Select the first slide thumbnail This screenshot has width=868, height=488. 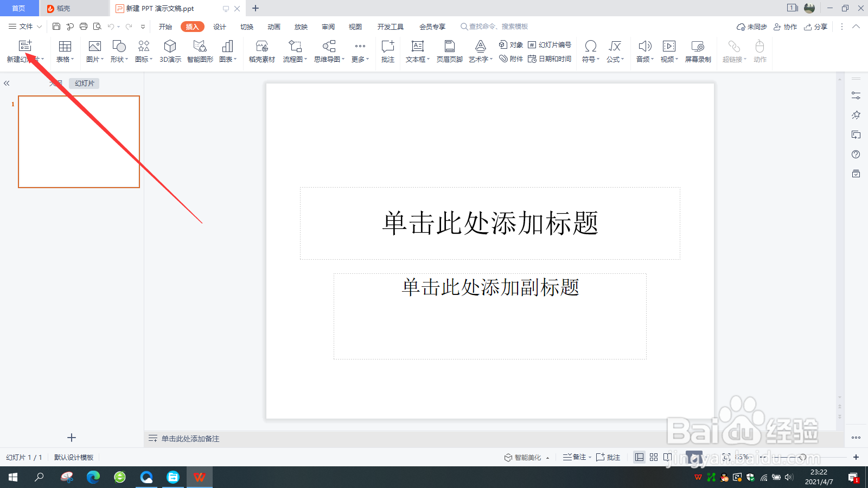point(79,142)
